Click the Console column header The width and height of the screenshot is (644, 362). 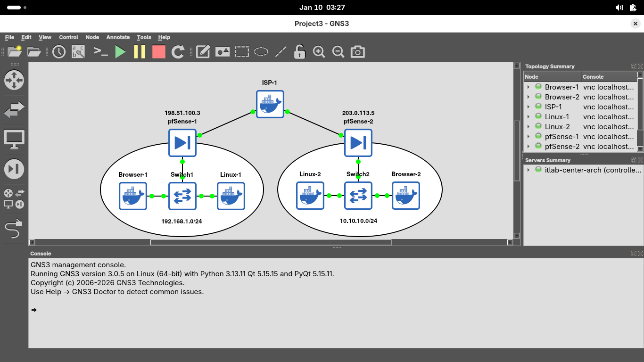click(608, 77)
